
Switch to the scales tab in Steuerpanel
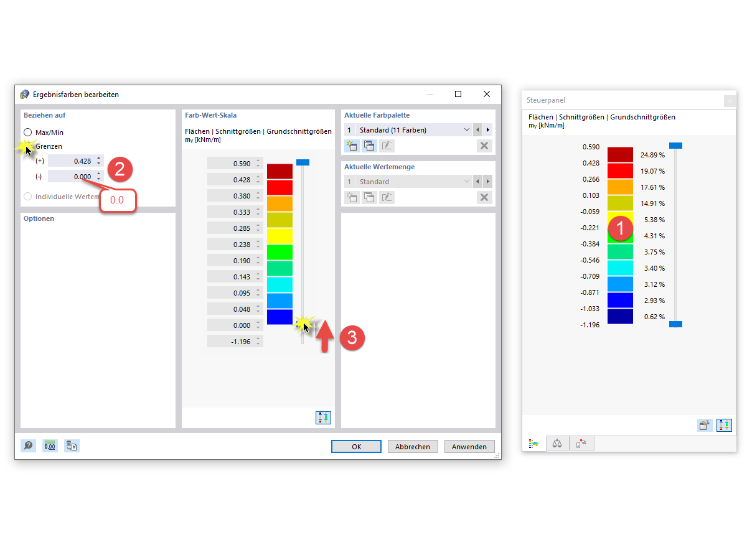[x=557, y=443]
